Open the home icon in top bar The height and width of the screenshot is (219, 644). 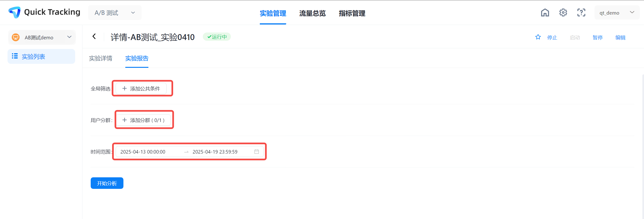tap(545, 12)
